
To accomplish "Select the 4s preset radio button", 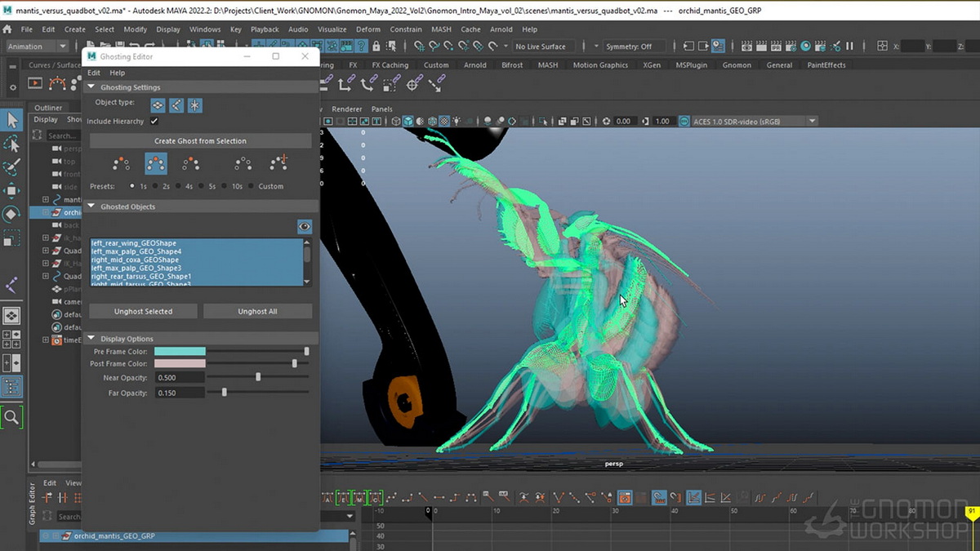I will click(178, 186).
